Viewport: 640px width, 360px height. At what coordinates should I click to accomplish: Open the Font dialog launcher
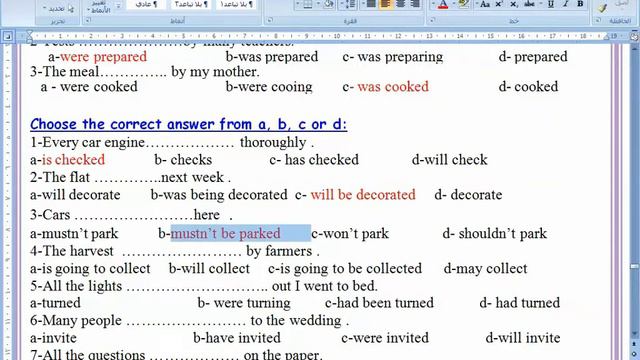433,20
